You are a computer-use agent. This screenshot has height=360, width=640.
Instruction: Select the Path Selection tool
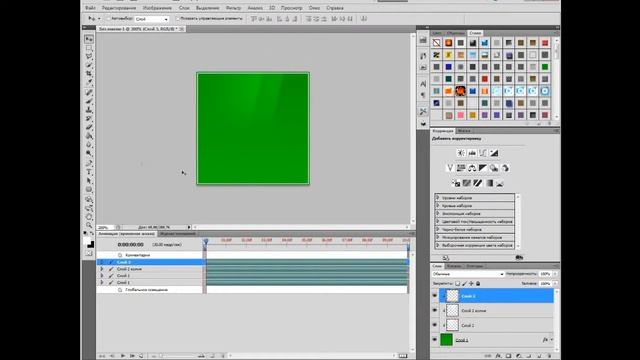pyautogui.click(x=89, y=181)
